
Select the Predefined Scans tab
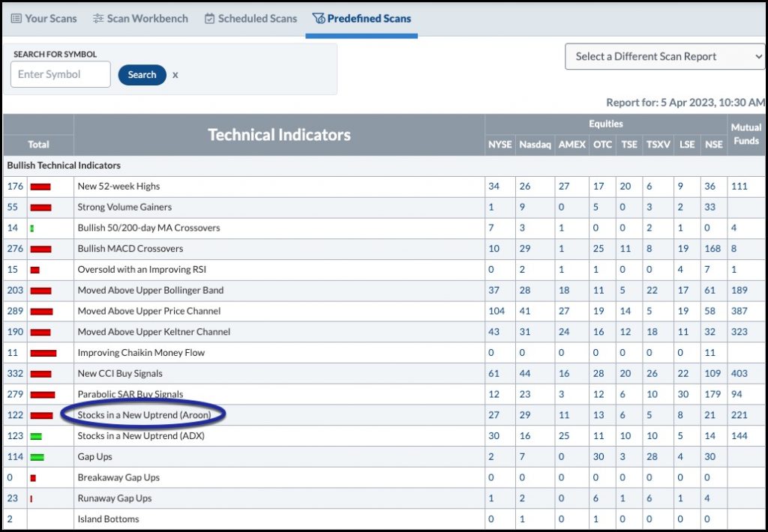coord(361,19)
